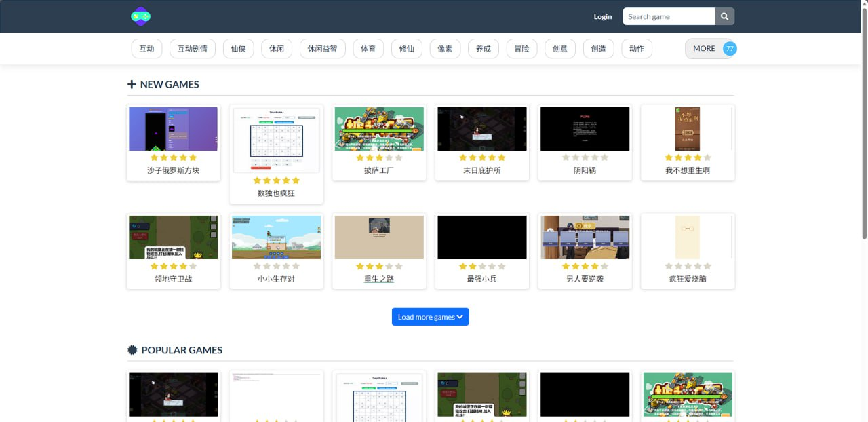This screenshot has height=422, width=868.
Task: Open the 末日庇护所 game thumbnail
Action: (481, 129)
